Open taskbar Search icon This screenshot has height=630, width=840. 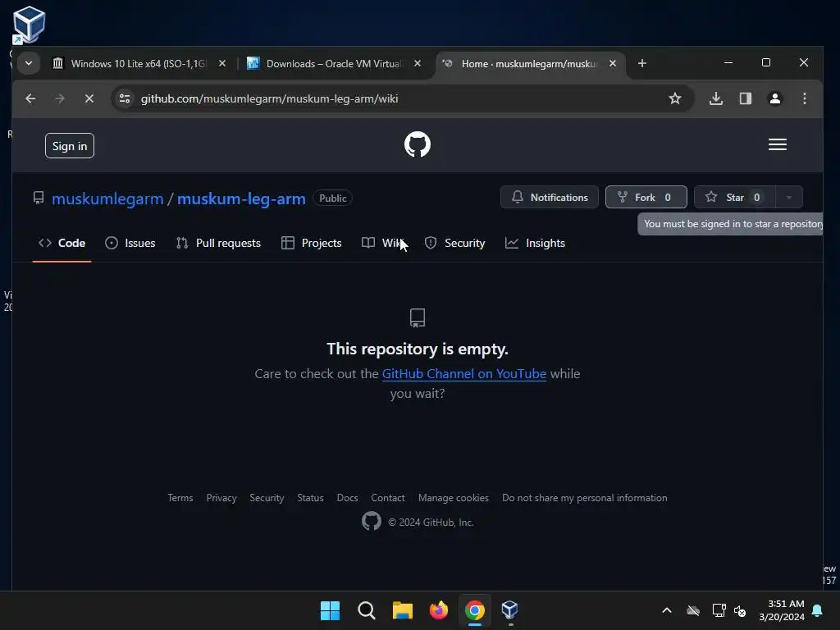coord(367,610)
